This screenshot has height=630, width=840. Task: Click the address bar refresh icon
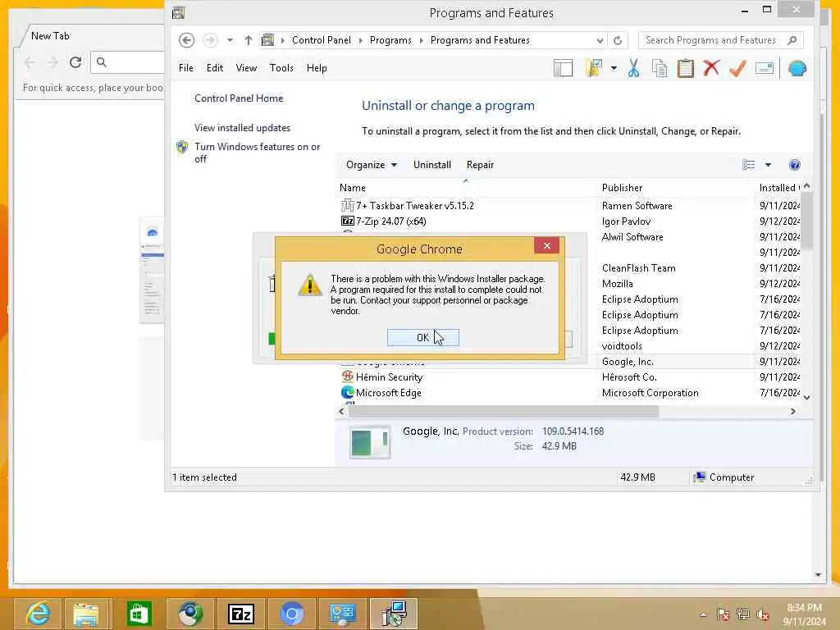(618, 40)
